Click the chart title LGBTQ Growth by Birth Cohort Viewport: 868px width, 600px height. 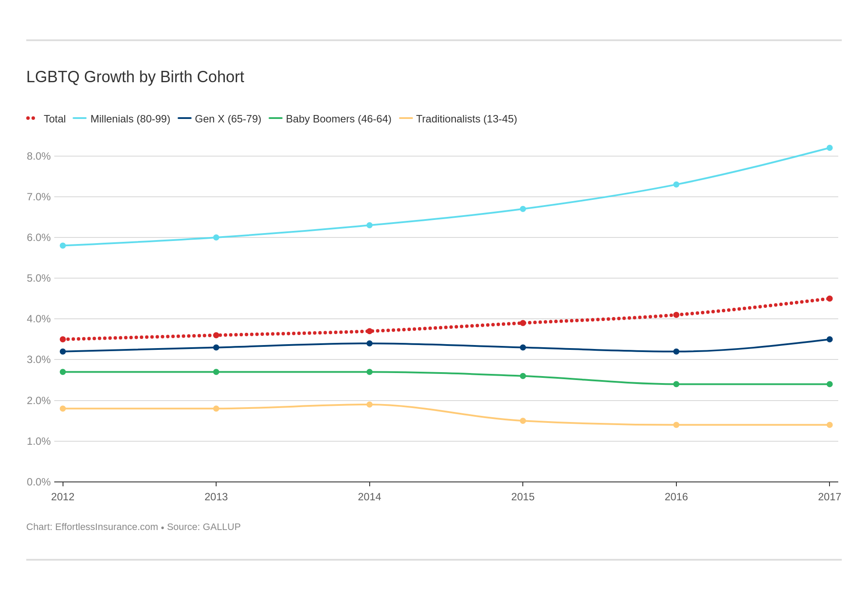click(x=135, y=77)
